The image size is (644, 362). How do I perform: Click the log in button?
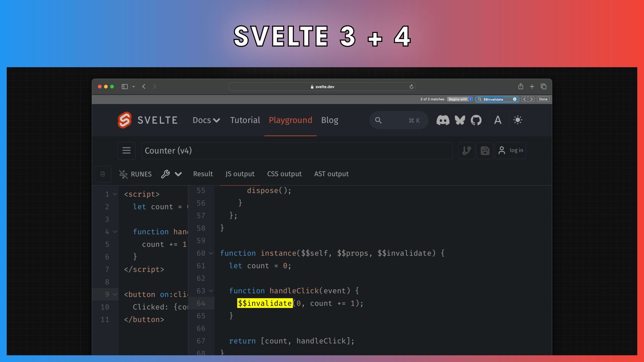[x=511, y=150]
